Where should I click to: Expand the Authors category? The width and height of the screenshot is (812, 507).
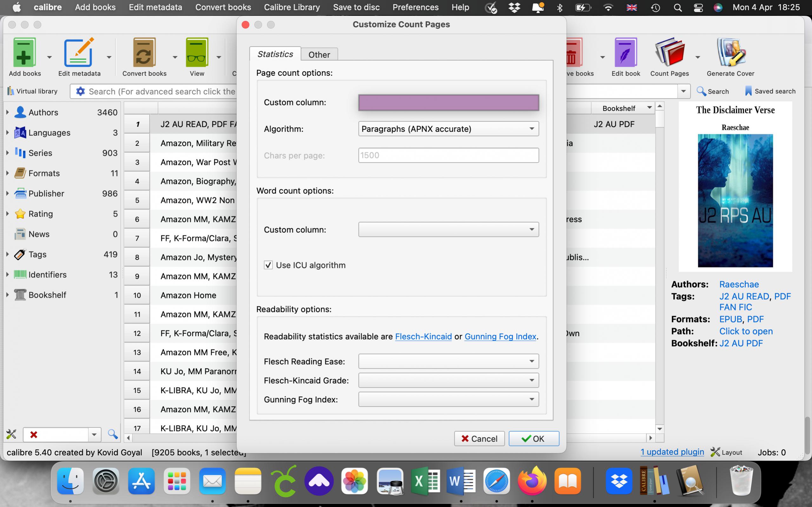point(7,112)
